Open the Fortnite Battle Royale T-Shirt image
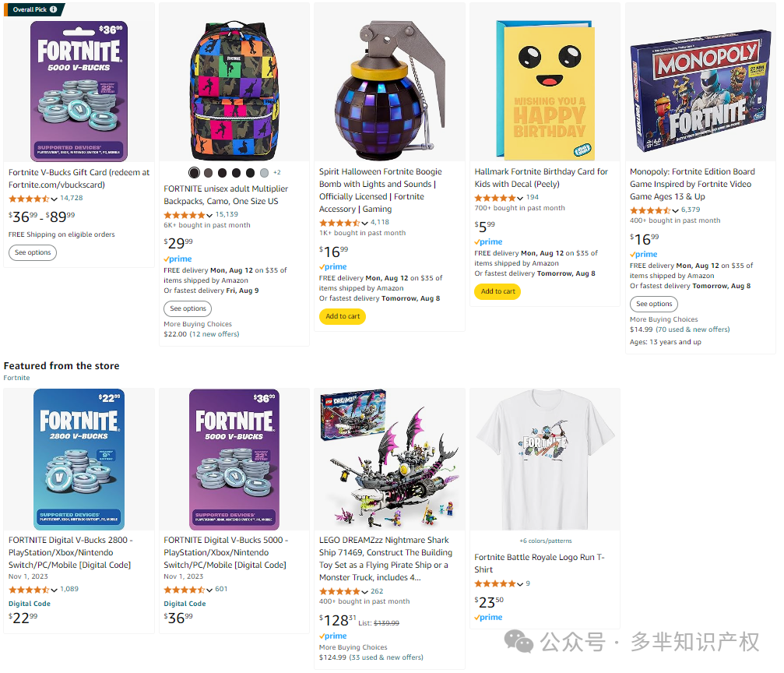Viewport: 784px width, 673px height. click(x=545, y=459)
